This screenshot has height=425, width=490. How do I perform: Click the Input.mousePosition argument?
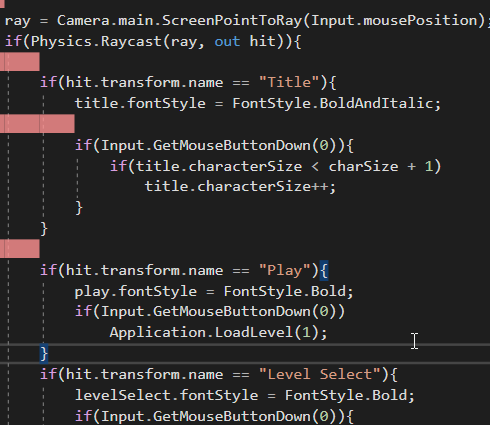[x=395, y=21]
